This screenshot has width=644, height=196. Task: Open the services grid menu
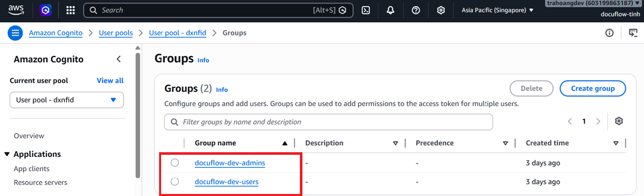pyautogui.click(x=71, y=10)
